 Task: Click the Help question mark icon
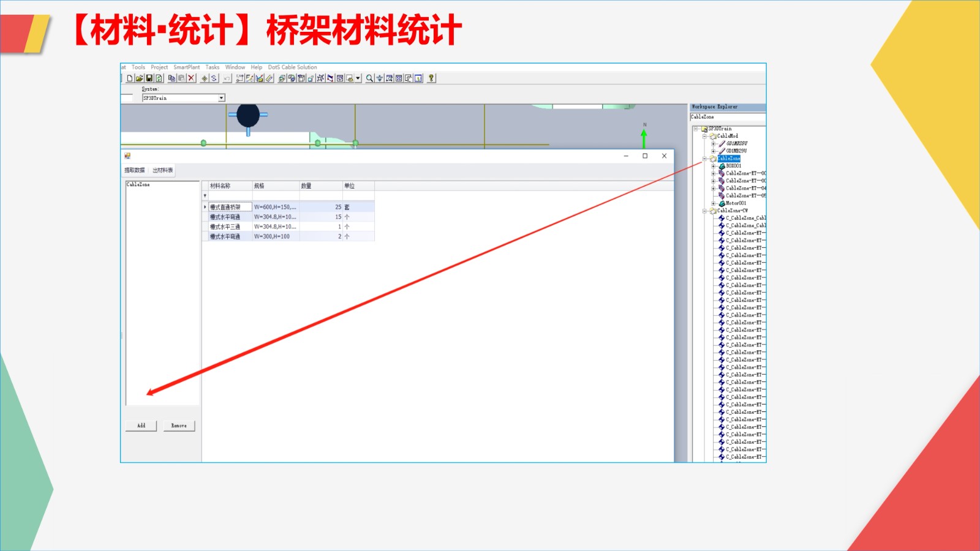[431, 78]
